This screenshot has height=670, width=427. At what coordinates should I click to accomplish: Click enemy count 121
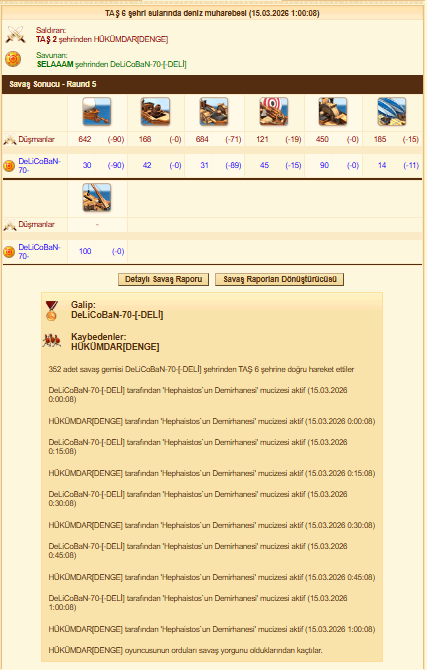262,139
